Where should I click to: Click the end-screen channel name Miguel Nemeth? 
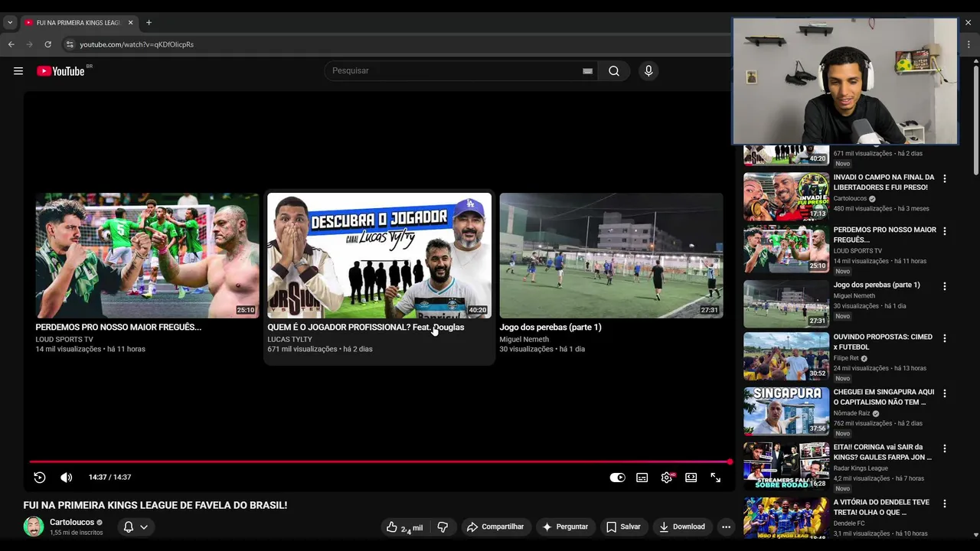pyautogui.click(x=524, y=340)
